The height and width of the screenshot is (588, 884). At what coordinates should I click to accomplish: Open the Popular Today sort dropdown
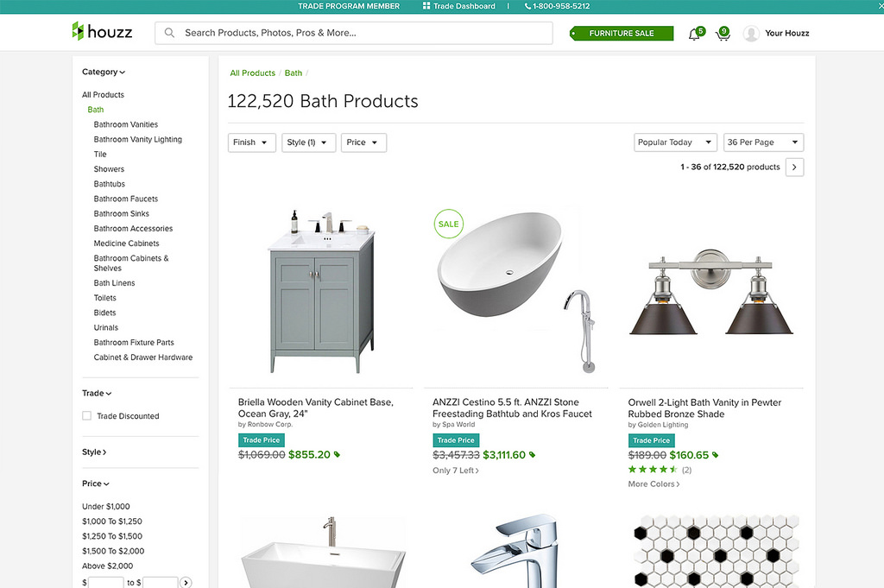[x=675, y=142]
